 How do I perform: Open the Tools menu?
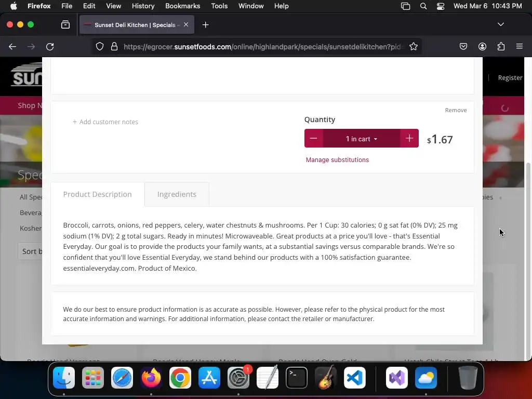(219, 6)
